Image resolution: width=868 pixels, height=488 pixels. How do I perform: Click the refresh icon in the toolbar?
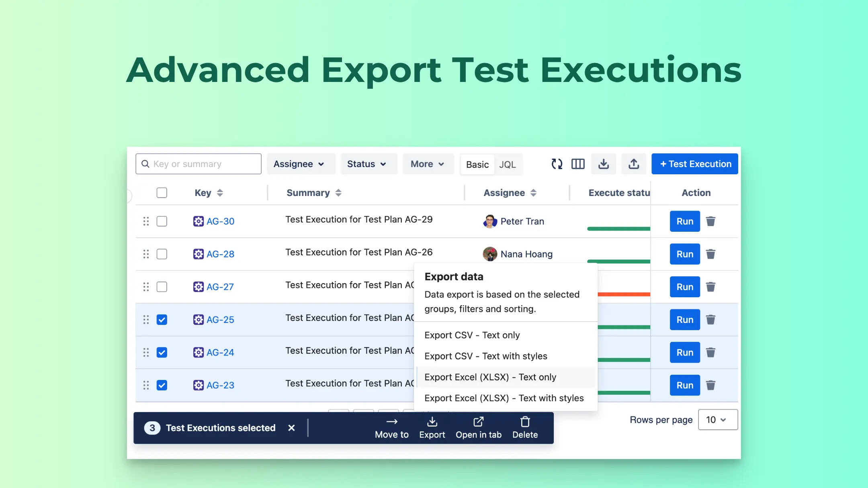[x=557, y=164]
